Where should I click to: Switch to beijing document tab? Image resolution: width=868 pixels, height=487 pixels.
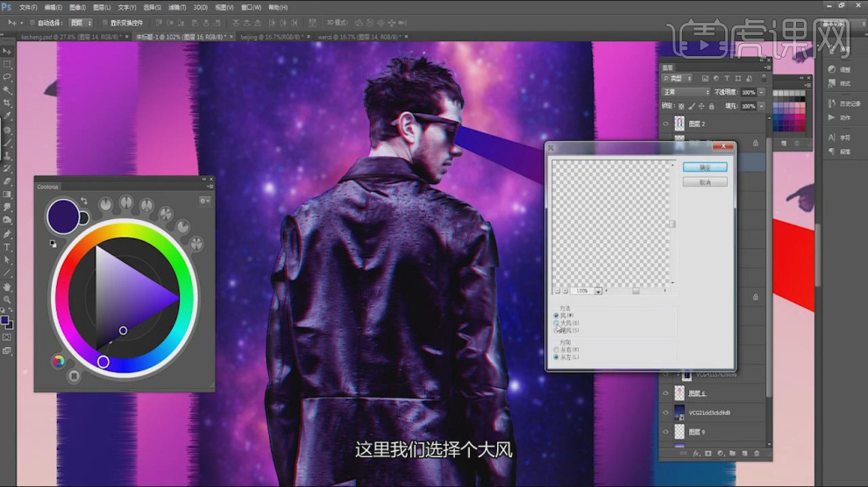pyautogui.click(x=271, y=37)
